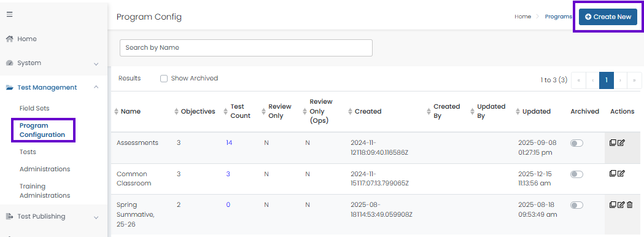Click the Home breadcrumb link
644x237 pixels.
(x=523, y=17)
